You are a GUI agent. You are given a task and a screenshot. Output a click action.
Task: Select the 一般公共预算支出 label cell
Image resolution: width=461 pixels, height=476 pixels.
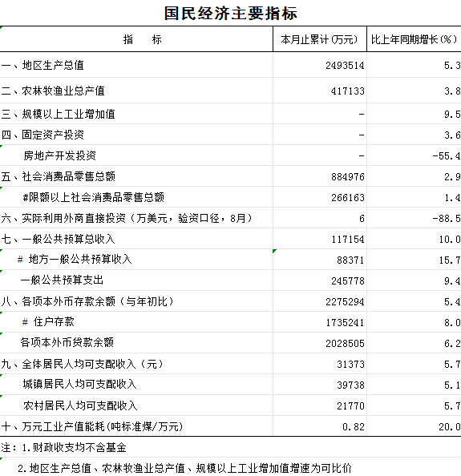(x=136, y=280)
